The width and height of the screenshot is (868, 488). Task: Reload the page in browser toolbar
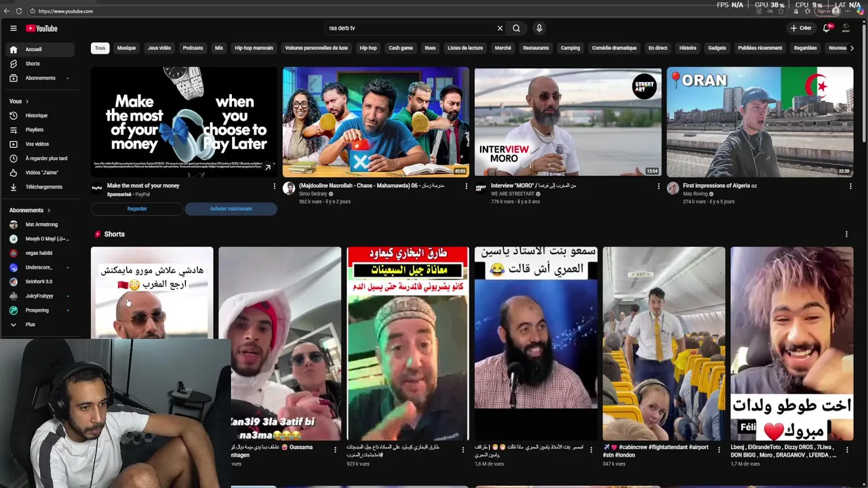point(19,11)
